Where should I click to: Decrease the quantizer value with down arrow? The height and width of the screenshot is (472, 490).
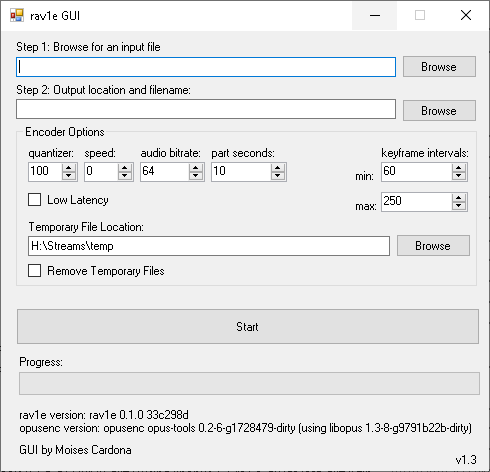tap(69, 176)
